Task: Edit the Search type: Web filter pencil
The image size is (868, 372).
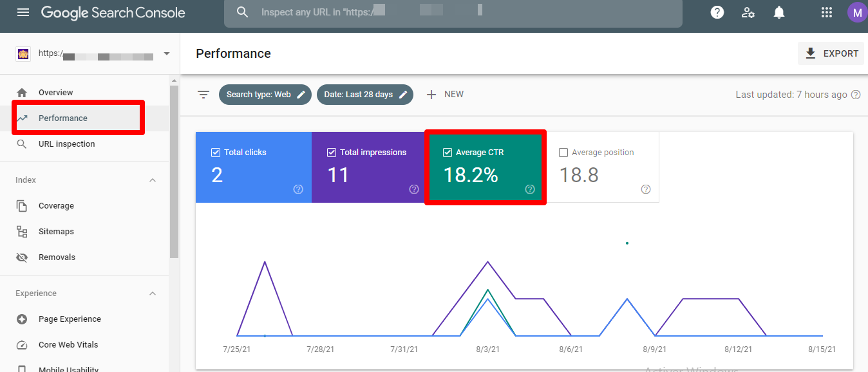Action: (x=301, y=95)
